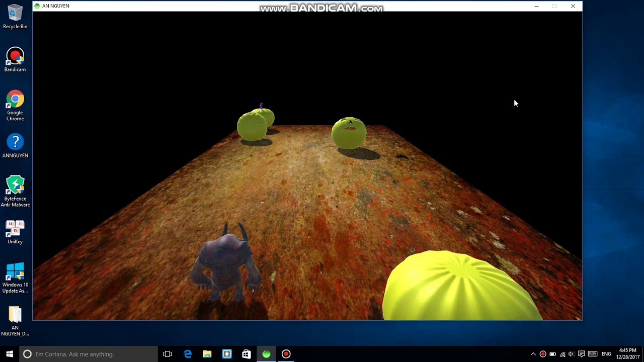
Task: Open the Windows Start menu
Action: click(10, 354)
